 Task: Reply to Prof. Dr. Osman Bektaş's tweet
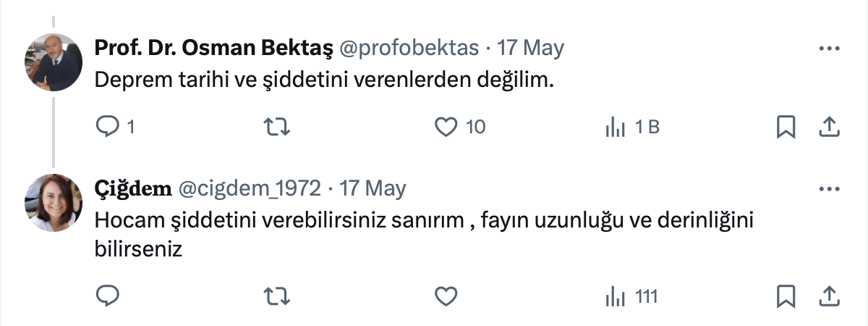107,128
